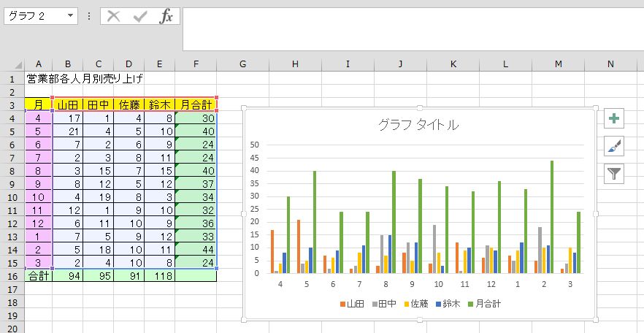This screenshot has height=333, width=644.
Task: Click the 月合計 header cell in F3
Action: pyautogui.click(x=196, y=104)
